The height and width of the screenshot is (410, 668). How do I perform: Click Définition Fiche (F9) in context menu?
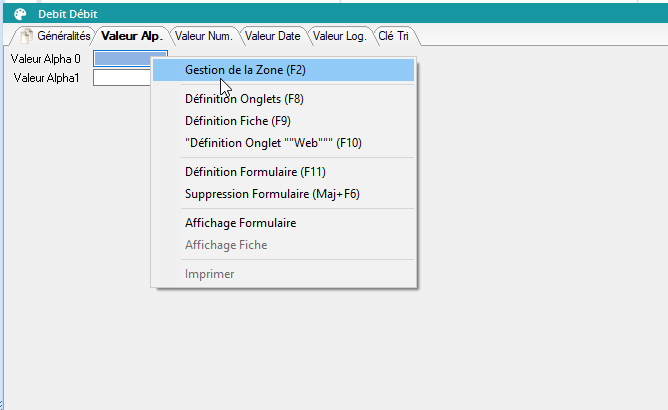click(x=237, y=121)
